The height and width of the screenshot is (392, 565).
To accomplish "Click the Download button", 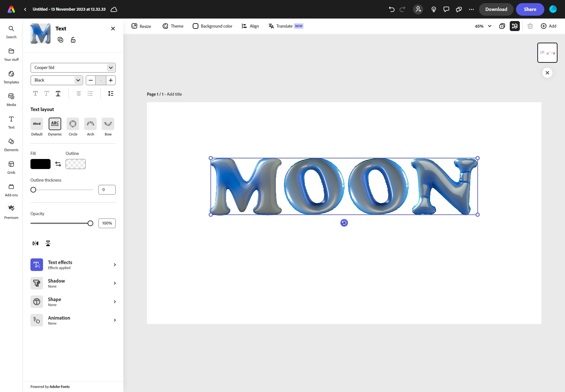I will pyautogui.click(x=496, y=9).
